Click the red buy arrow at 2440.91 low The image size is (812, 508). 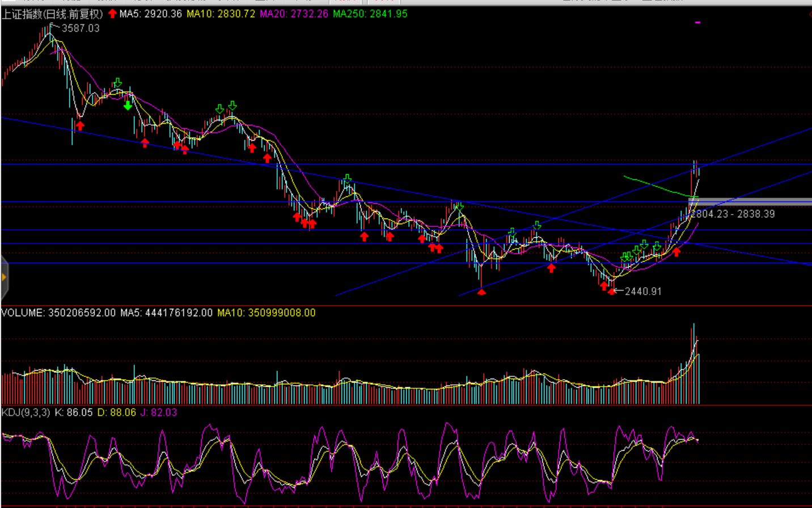click(x=611, y=291)
